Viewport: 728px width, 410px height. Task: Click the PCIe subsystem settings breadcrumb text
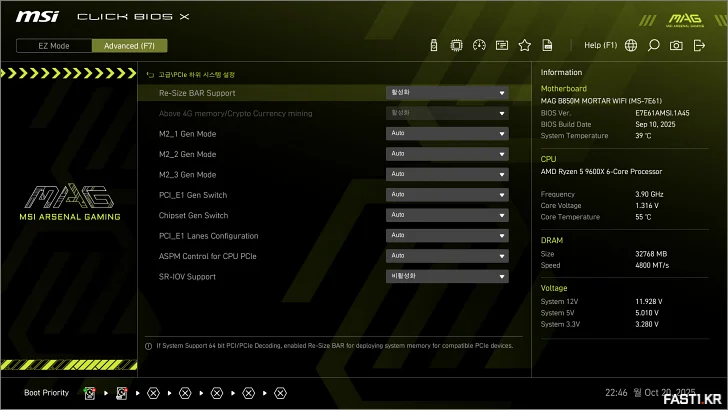196,75
